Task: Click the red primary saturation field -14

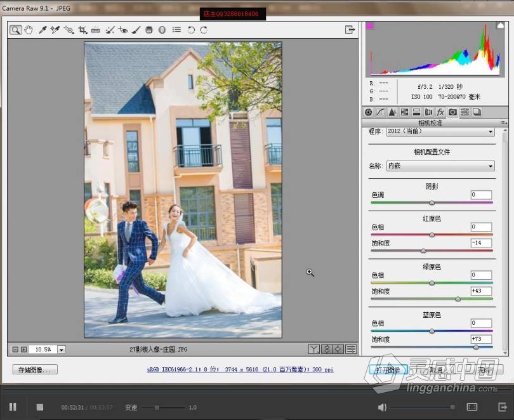Action: (481, 243)
